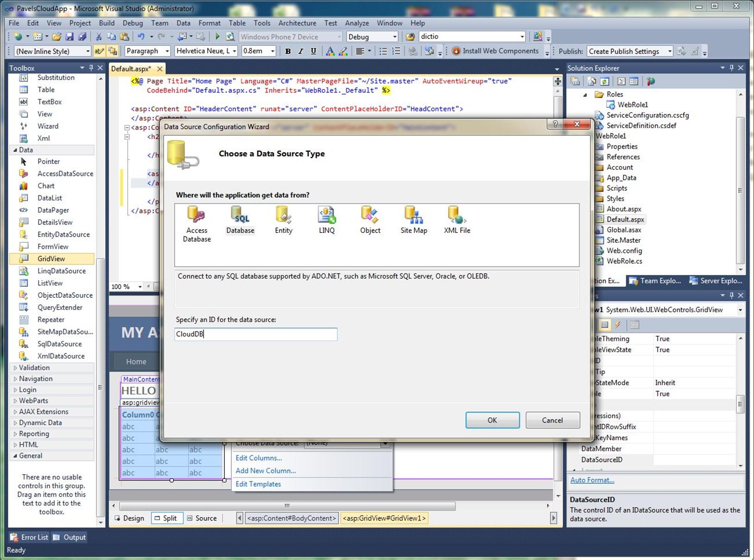The width and height of the screenshot is (754, 560).
Task: Click Install Web Components button
Action: pyautogui.click(x=495, y=51)
